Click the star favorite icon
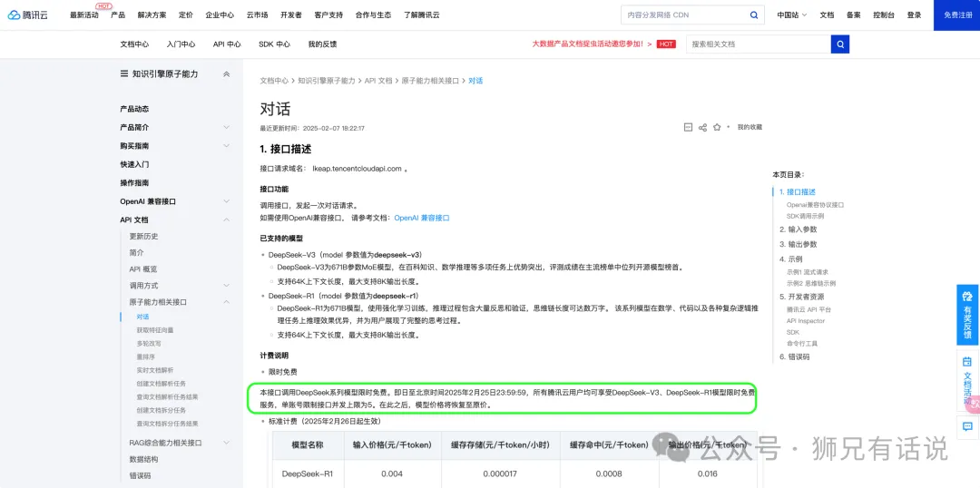 717,127
